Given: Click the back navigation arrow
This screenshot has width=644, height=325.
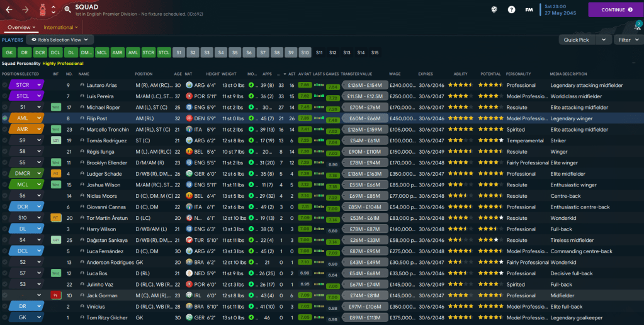Looking at the screenshot, I should (x=9, y=10).
